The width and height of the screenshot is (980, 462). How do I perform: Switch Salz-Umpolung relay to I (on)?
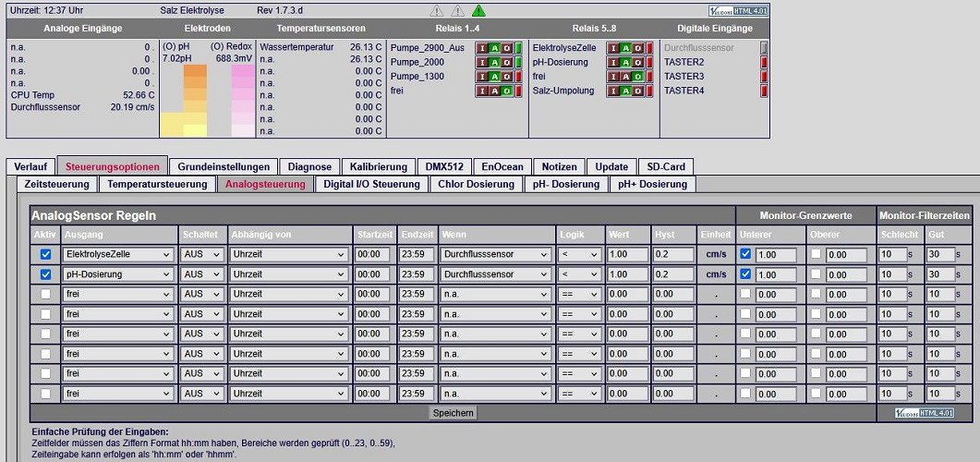(x=613, y=91)
